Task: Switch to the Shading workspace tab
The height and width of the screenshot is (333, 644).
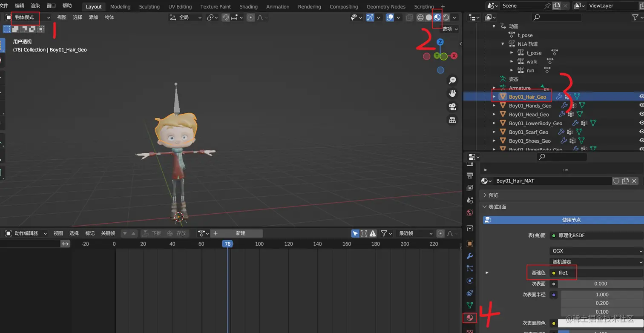Action: tap(248, 7)
